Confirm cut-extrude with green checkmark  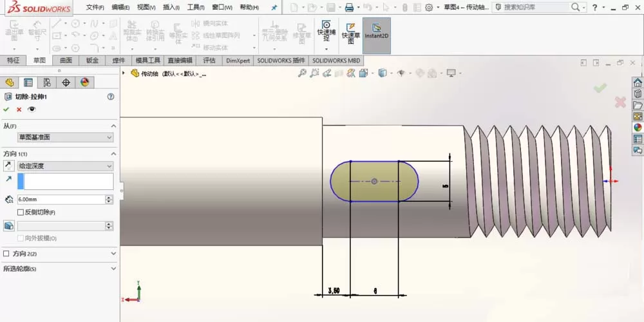coord(6,109)
